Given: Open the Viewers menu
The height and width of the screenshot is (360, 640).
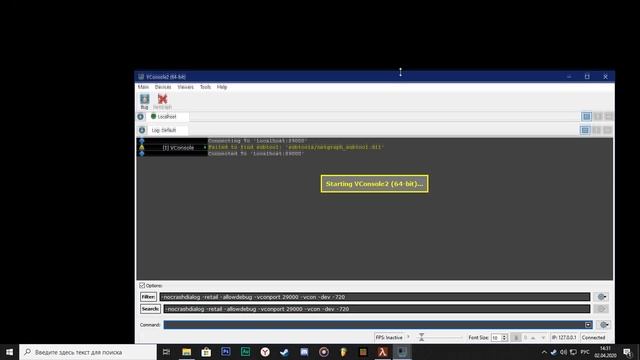Looking at the screenshot, I should pos(185,87).
